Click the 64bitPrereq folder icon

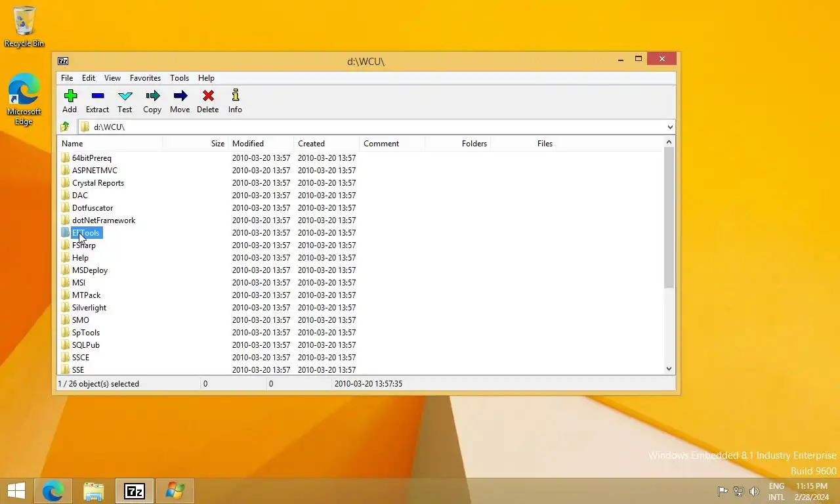click(x=65, y=158)
